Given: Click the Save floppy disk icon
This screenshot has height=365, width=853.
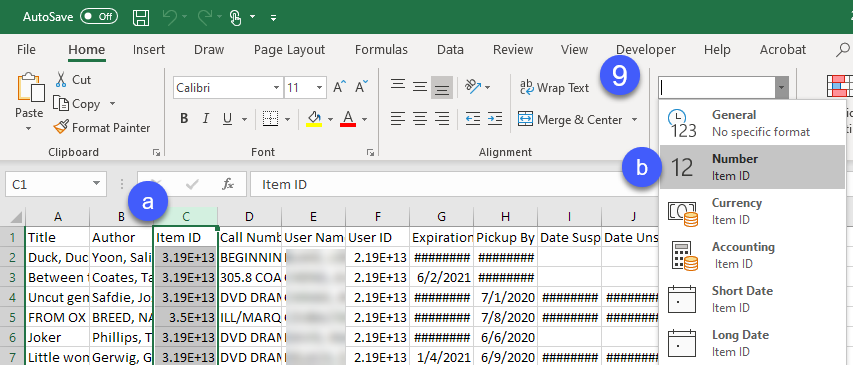Looking at the screenshot, I should pos(141,17).
